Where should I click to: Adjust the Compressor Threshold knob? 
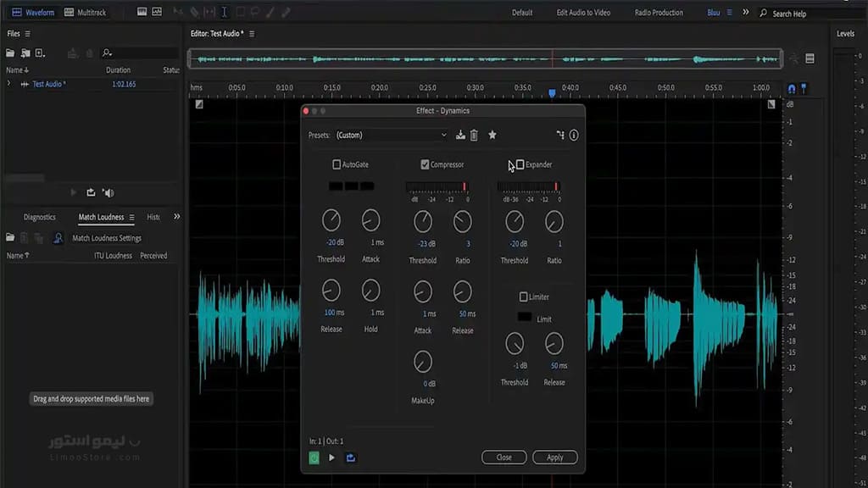click(423, 222)
